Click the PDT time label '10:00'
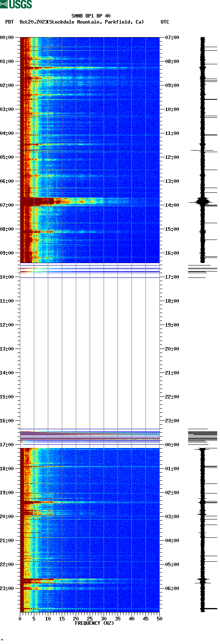This screenshot has height=644, width=220. [7, 277]
